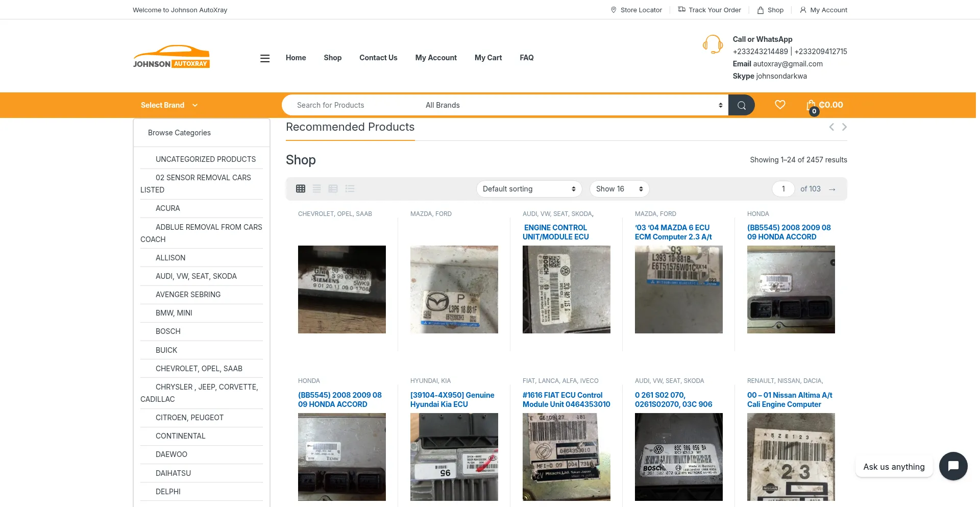Open the Ask anything chat bubble
This screenshot has height=507, width=980.
952,466
